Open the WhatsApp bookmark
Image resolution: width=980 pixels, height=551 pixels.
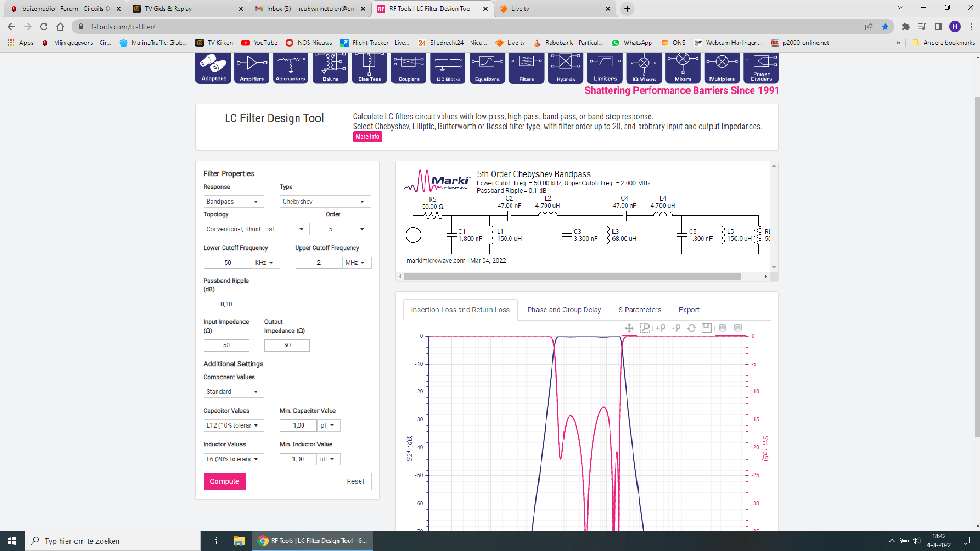click(632, 43)
